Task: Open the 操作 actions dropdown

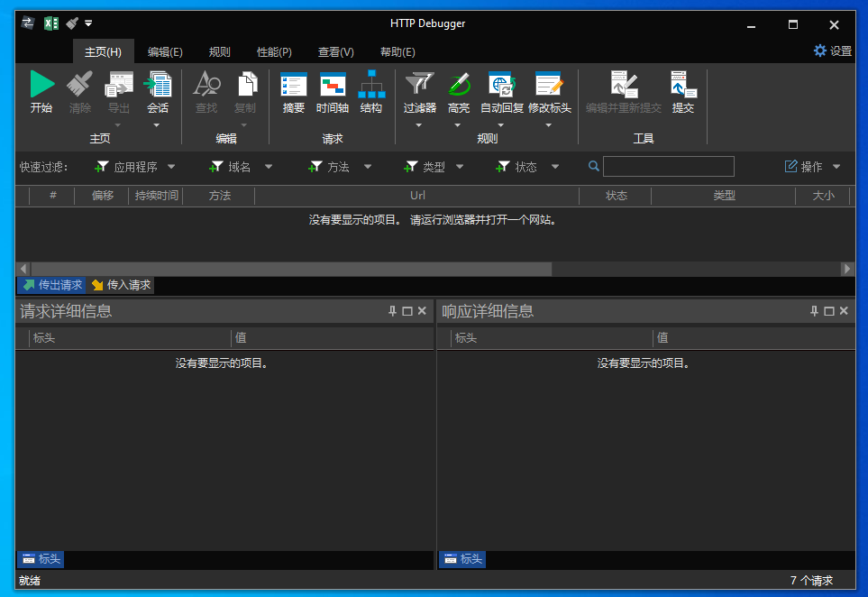Action: pos(836,167)
